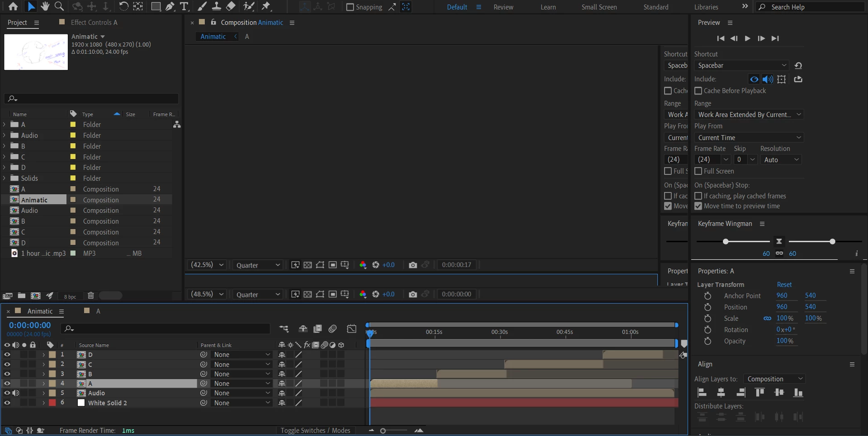Reset the Preview shortcut settings
Viewport: 868px width, 436px height.
pos(798,66)
